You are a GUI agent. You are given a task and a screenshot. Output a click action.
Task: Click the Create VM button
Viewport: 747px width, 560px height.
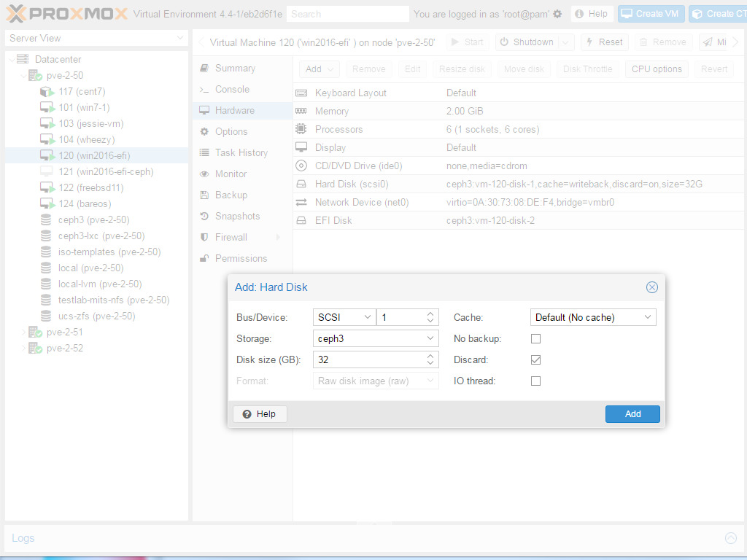pos(651,14)
